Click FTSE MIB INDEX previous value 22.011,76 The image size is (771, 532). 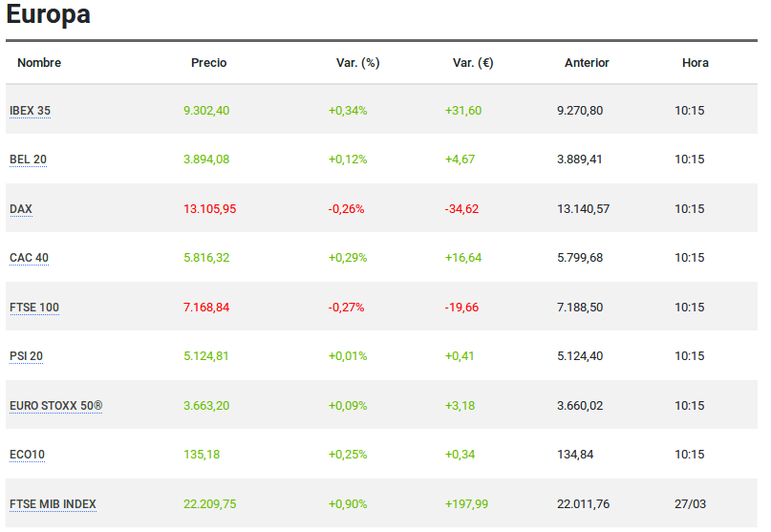(x=583, y=504)
